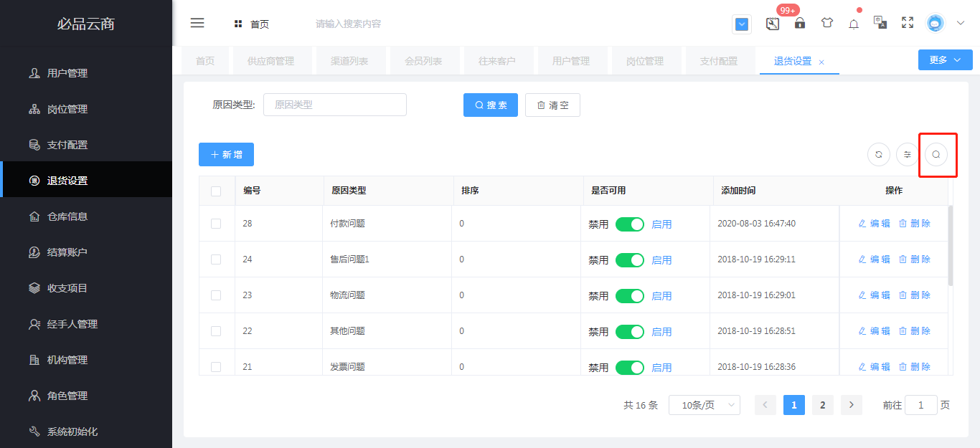980x448 pixels.
Task: Switch to the 岗位管理 tab
Action: [645, 62]
